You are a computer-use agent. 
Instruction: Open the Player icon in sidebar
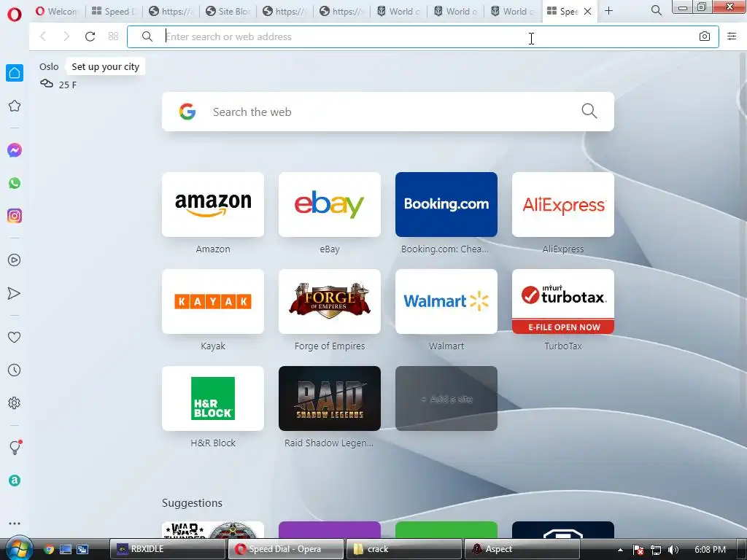(15, 260)
